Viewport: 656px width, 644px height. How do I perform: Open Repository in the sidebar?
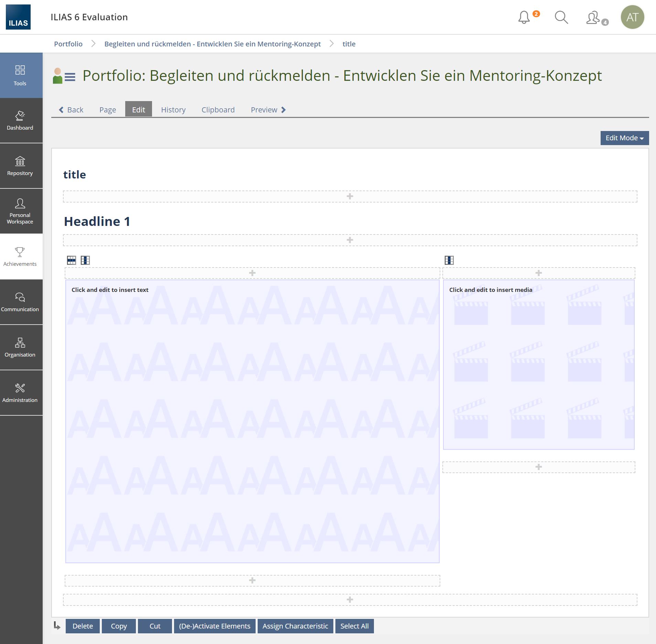click(x=20, y=166)
